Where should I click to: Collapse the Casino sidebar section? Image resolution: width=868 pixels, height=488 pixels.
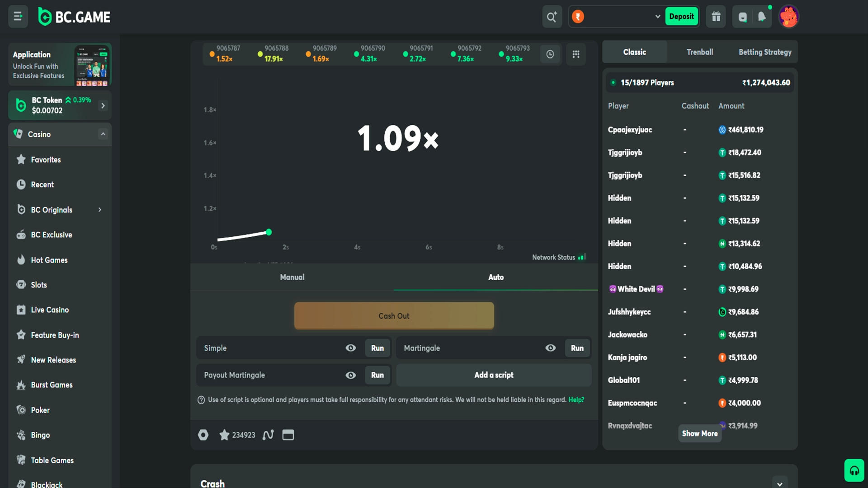coord(103,134)
